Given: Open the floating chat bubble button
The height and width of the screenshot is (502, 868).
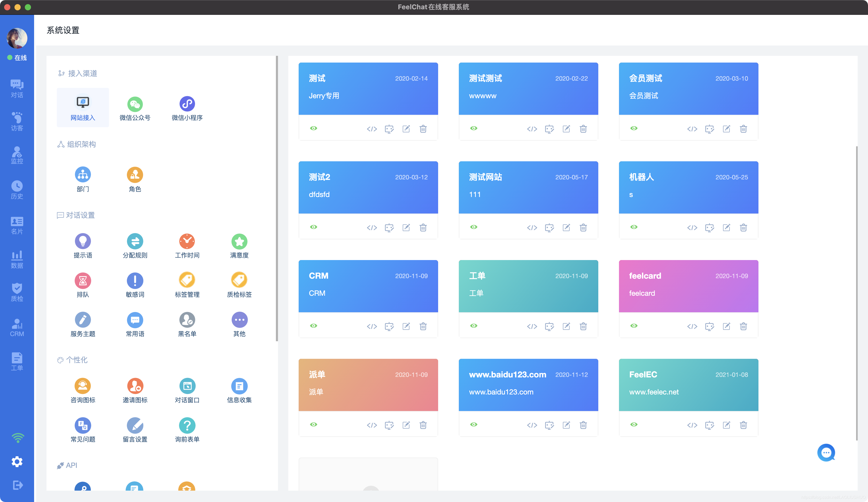Looking at the screenshot, I should (826, 452).
